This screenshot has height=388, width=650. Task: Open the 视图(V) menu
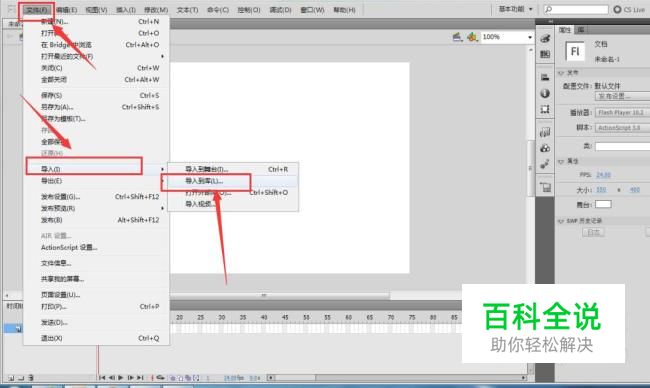pyautogui.click(x=96, y=10)
